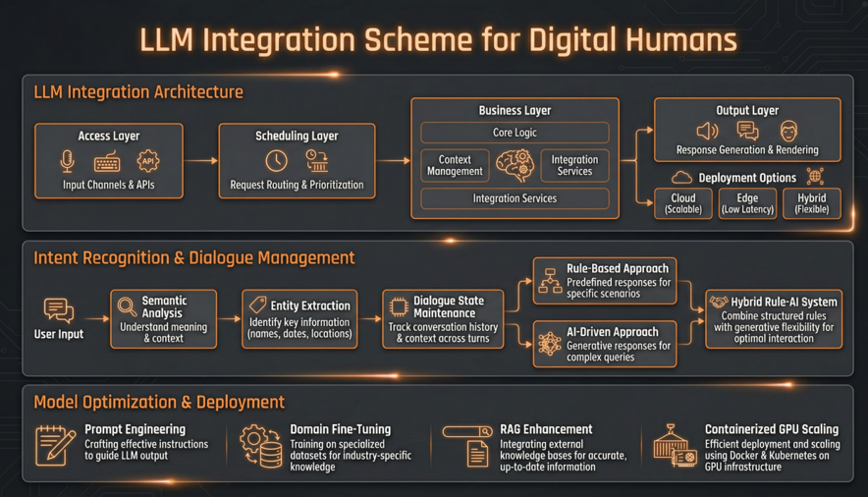Image resolution: width=868 pixels, height=497 pixels.
Task: Click the keyboard icon in Access Layer
Action: [x=107, y=162]
